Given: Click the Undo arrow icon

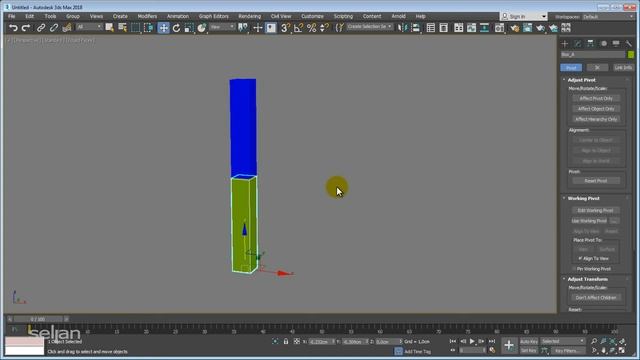Looking at the screenshot, I should 13,28.
